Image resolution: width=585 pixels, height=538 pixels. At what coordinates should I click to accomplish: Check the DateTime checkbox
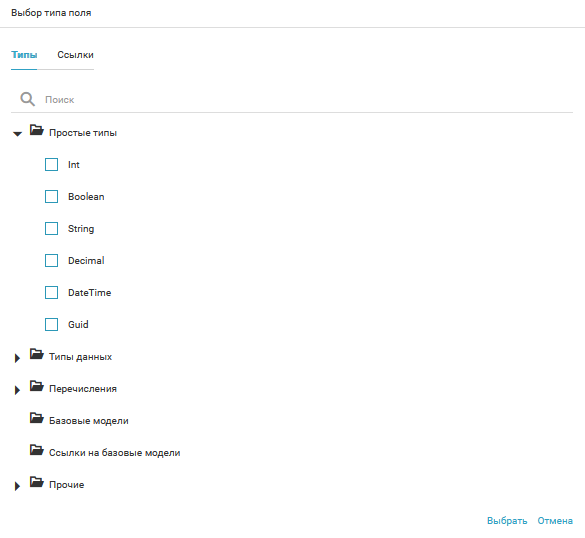point(51,293)
